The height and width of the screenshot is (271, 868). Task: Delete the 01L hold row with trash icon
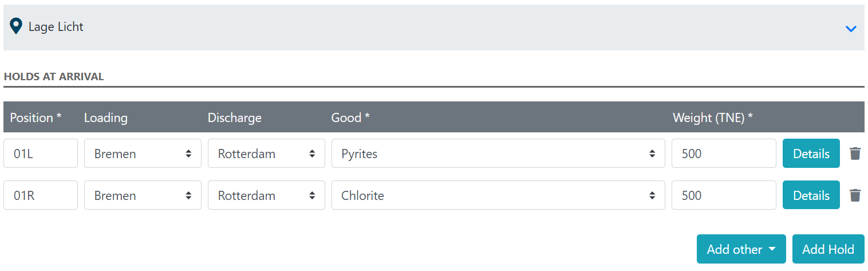point(855,154)
